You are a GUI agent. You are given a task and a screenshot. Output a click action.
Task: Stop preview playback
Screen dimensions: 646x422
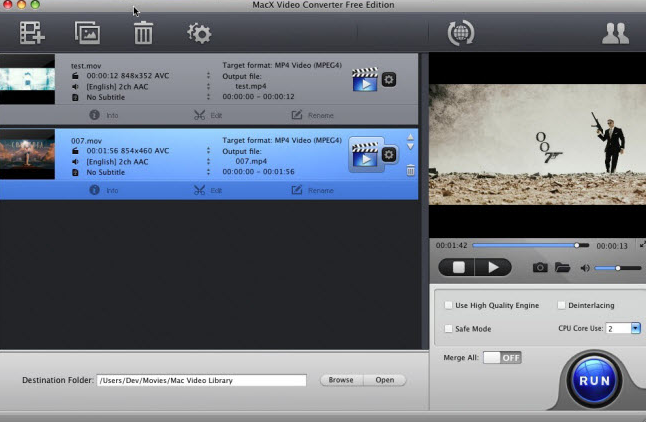[x=457, y=267]
